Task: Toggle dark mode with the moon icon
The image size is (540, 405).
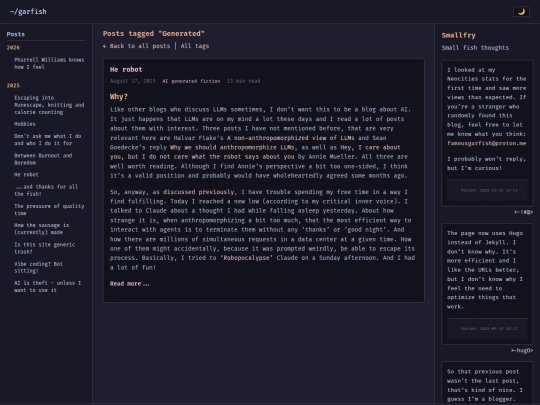Action: [x=521, y=11]
